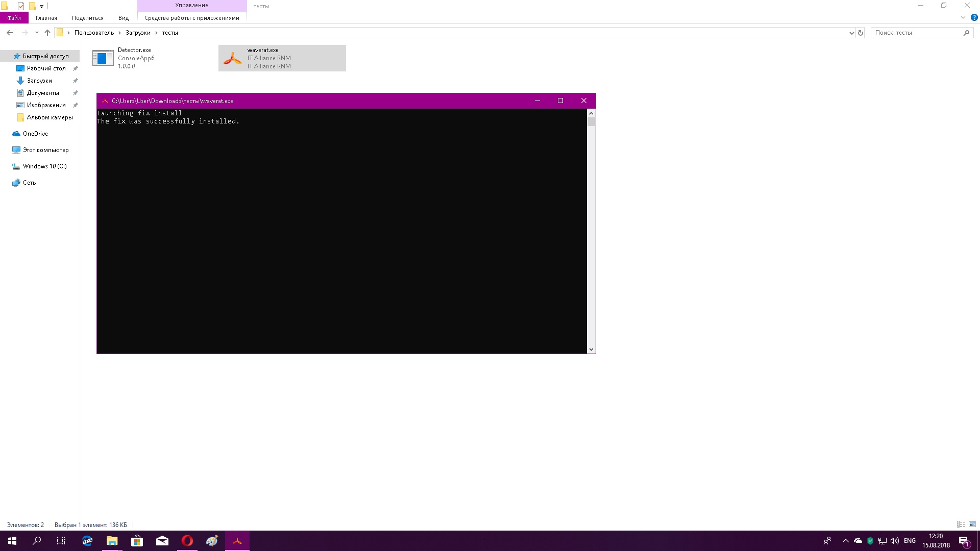Viewport: 980px width, 551px height.
Task: Open Microsoft Store from taskbar
Action: 137,541
